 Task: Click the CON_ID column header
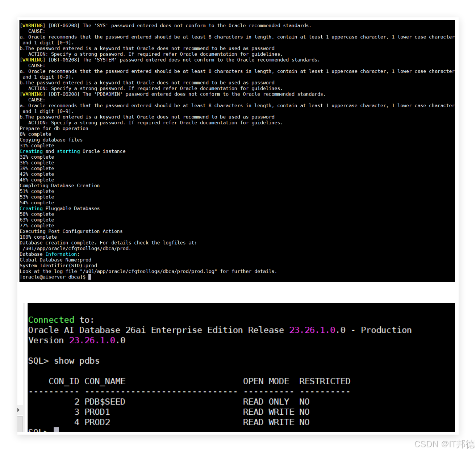coord(64,381)
